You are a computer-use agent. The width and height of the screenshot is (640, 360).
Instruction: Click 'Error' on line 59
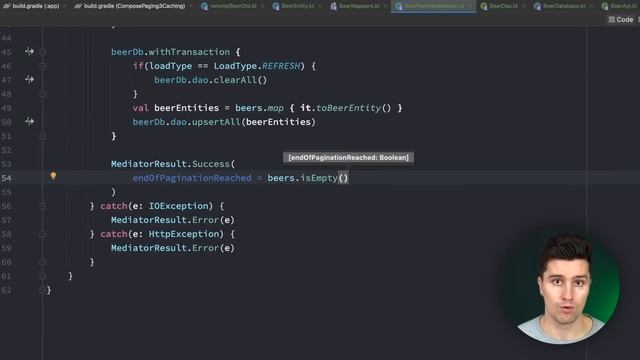(205, 248)
